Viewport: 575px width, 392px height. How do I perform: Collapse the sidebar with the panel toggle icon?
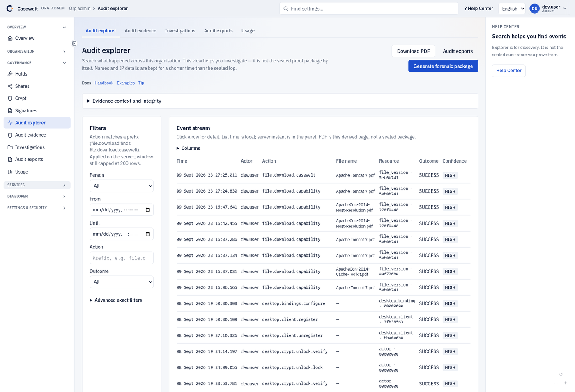[74, 44]
